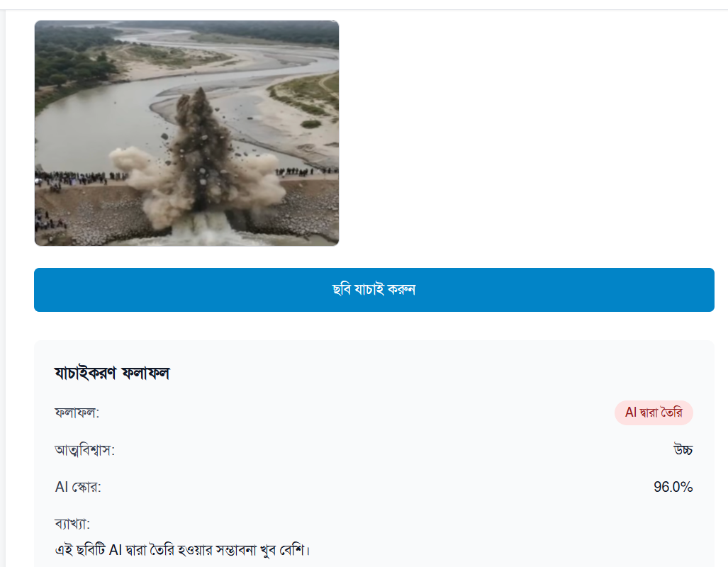Open the uploaded river explosion image

[x=186, y=133]
